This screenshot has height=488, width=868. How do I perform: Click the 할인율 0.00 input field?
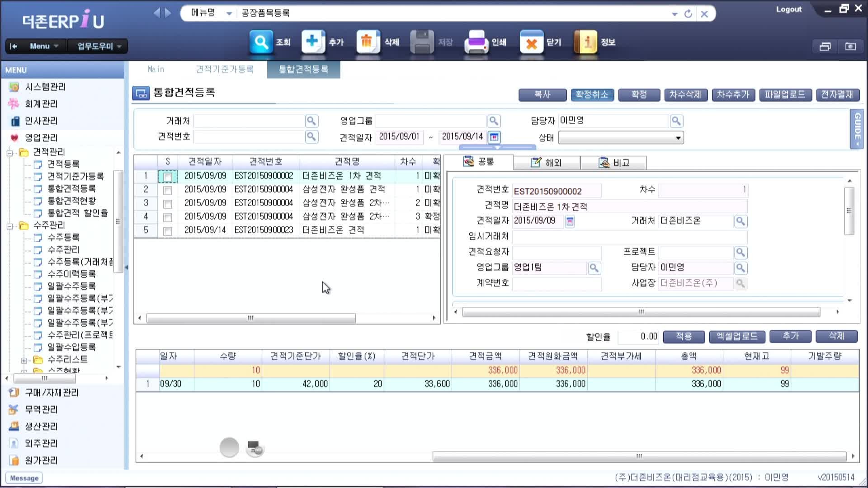638,336
